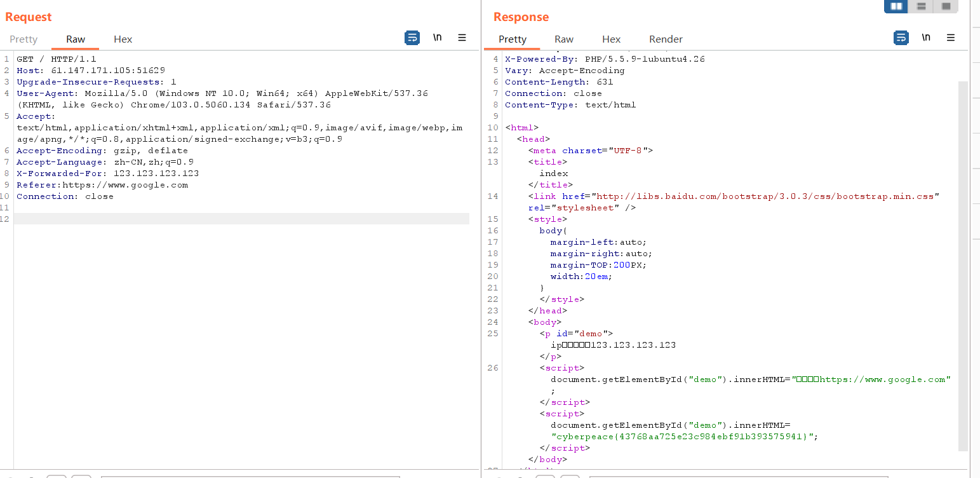Screen dimensions: 980x478
Task: Click the Host header value 61.147.171.105:51629
Action: pyautogui.click(x=108, y=71)
